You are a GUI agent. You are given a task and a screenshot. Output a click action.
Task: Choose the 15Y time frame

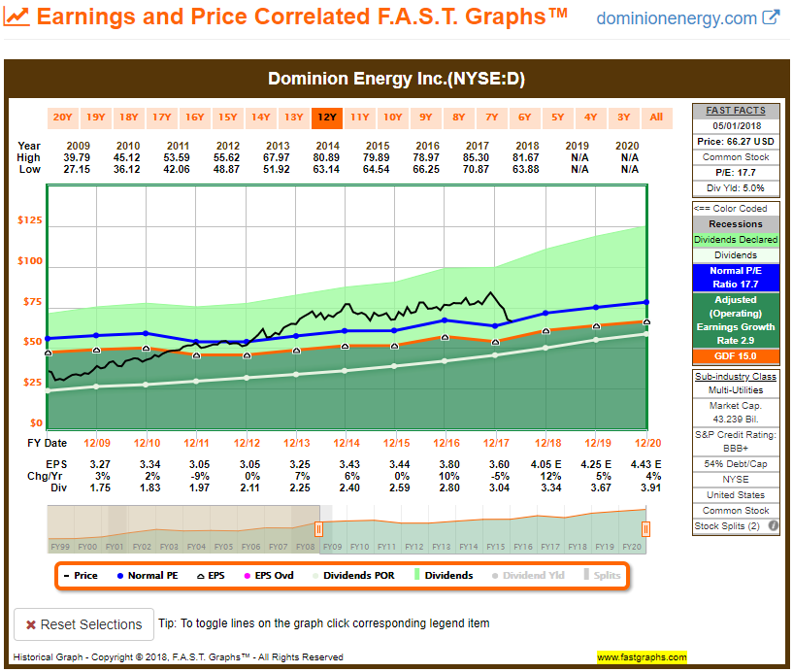point(227,118)
